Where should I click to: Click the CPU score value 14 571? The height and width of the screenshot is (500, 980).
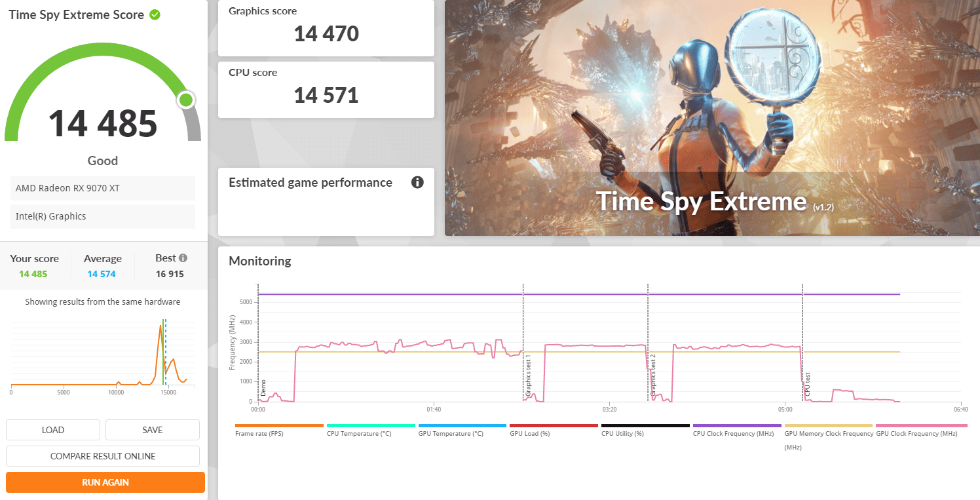point(326,95)
